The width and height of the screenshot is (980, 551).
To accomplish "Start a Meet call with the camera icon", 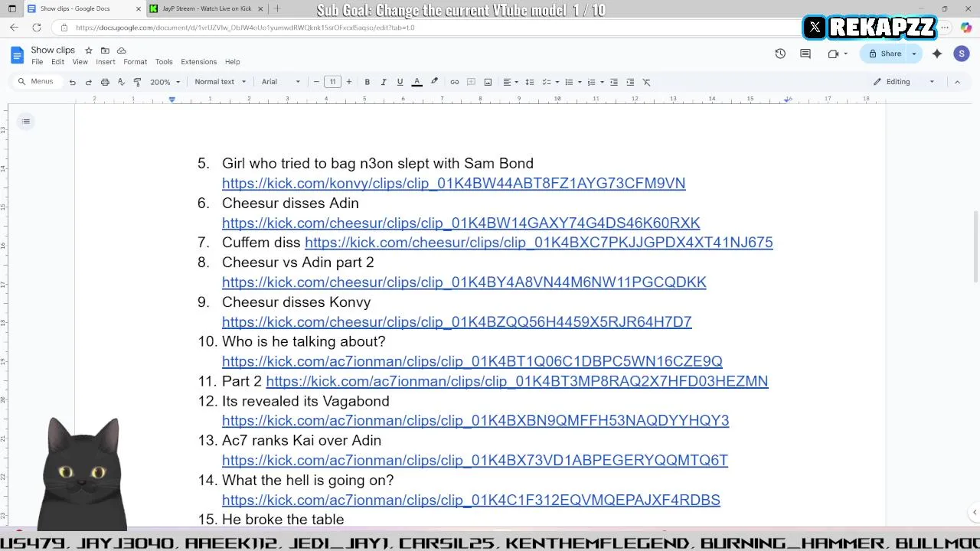I will point(833,54).
